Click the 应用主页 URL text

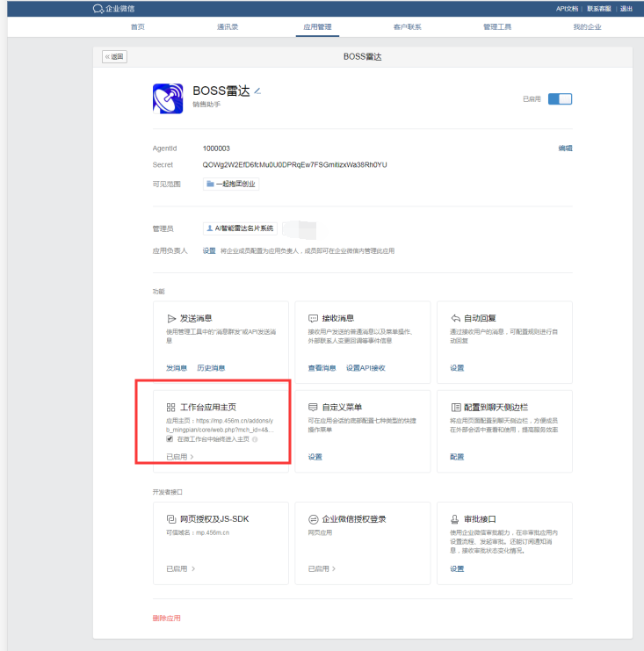(x=220, y=425)
